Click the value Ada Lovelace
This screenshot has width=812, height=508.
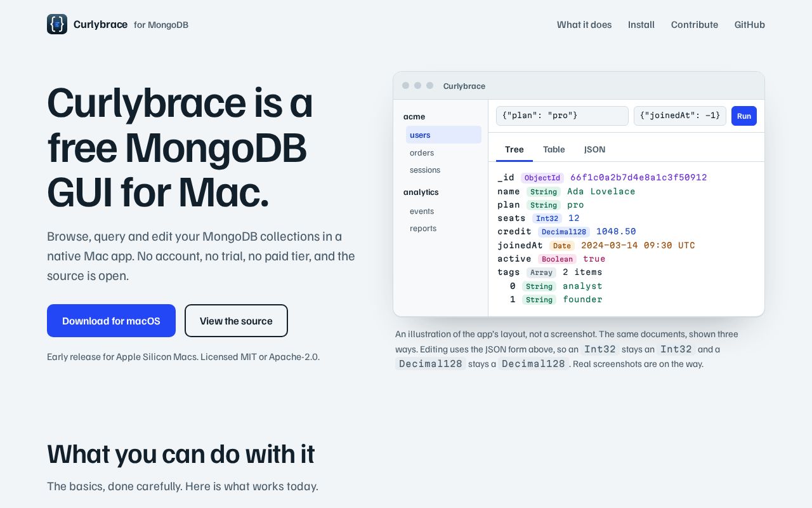click(x=601, y=191)
